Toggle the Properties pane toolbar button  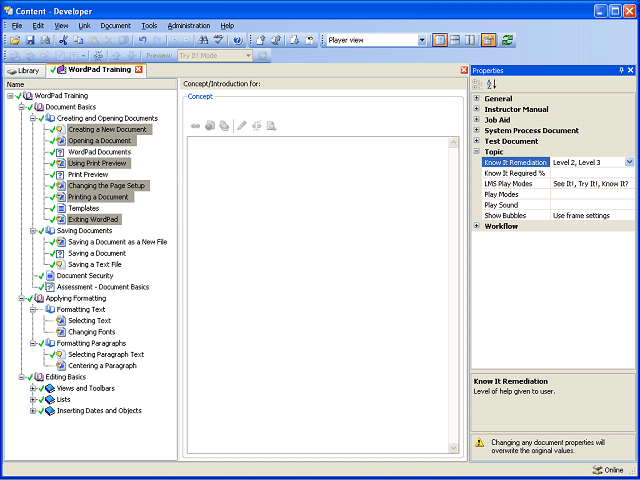tap(488, 40)
